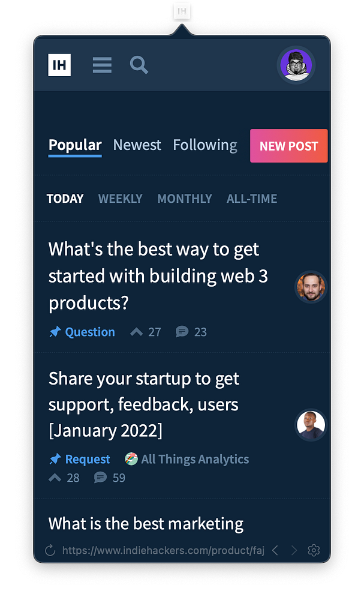Upvote the Share your startup post

click(55, 478)
